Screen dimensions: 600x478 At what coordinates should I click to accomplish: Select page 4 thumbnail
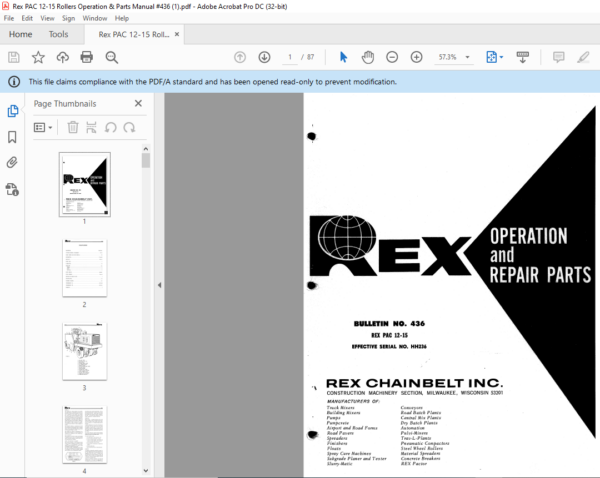[x=85, y=435]
